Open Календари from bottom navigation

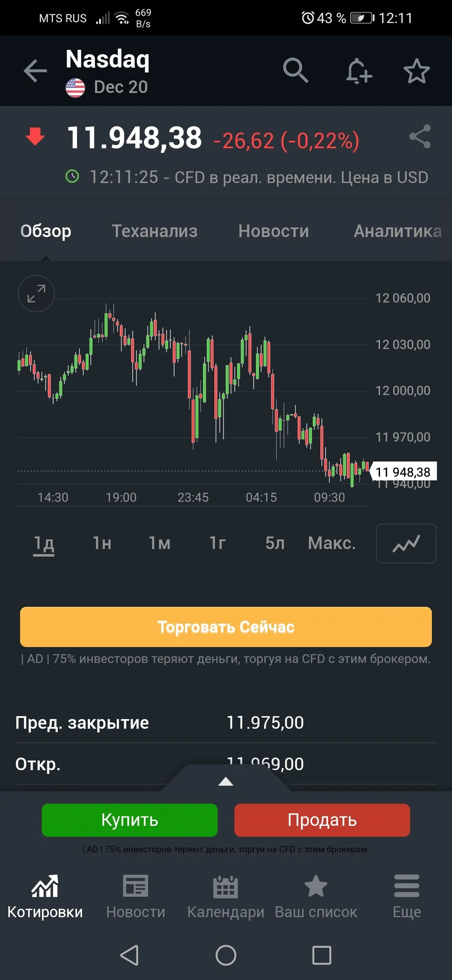click(x=226, y=896)
